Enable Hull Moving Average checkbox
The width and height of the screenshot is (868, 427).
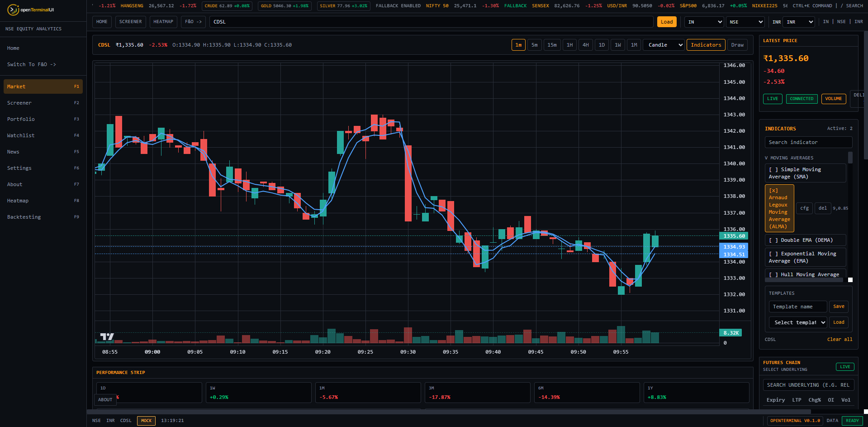[805, 274]
